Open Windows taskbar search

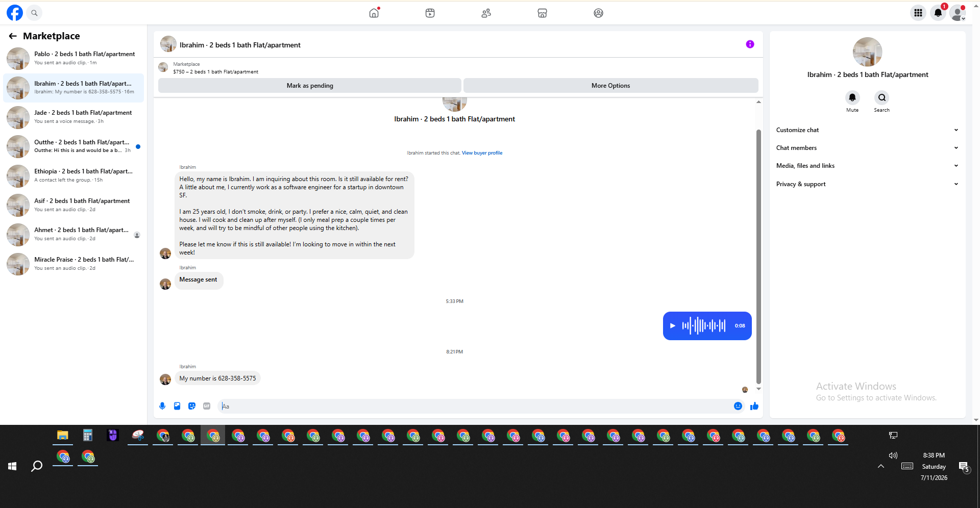[37, 466]
